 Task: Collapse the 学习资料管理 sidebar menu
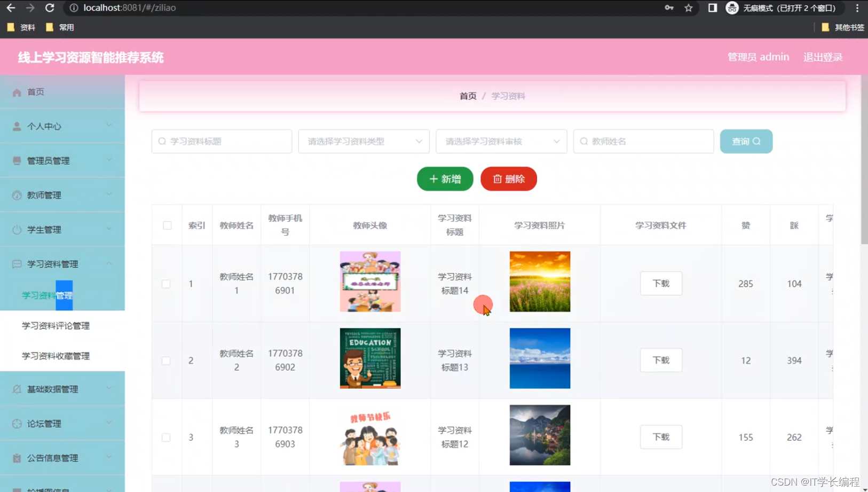click(x=52, y=263)
